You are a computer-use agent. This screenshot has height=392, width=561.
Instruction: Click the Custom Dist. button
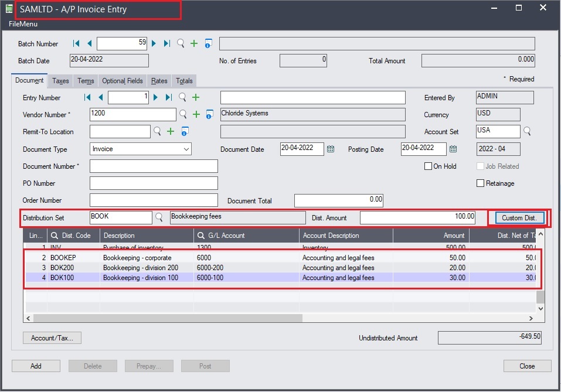(519, 218)
